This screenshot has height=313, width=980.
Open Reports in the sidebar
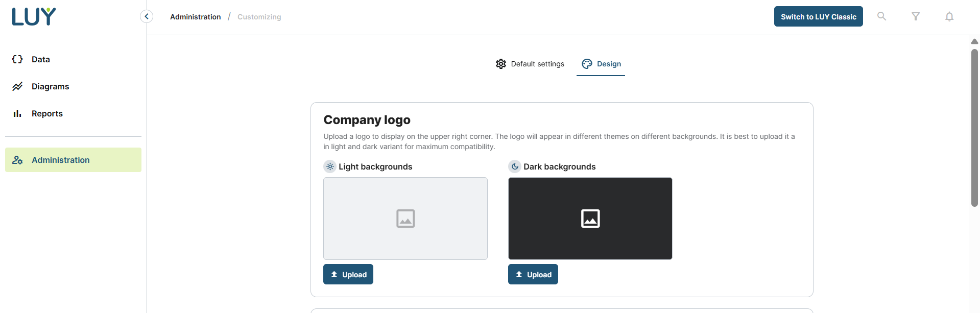[x=47, y=113]
